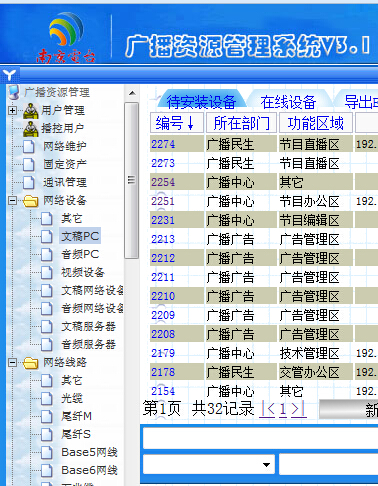This screenshot has width=378, height=486.
Task: Click the 音频服务器 page icon
Action: coord(47,345)
